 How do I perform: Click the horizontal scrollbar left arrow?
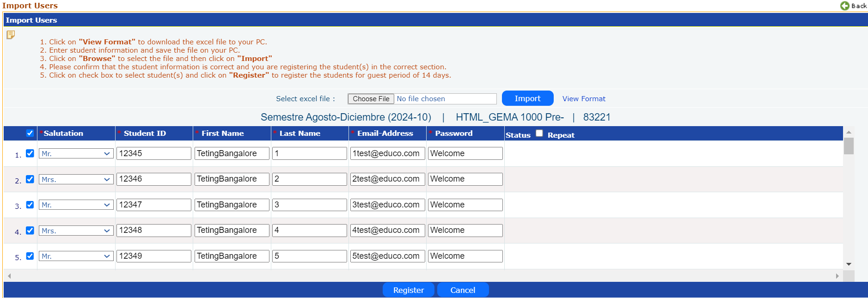9,276
